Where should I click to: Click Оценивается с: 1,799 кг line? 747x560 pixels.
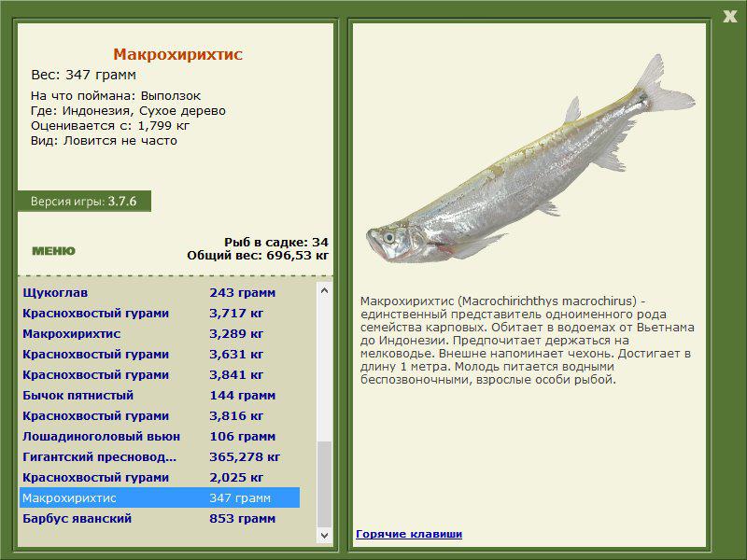tap(110, 126)
